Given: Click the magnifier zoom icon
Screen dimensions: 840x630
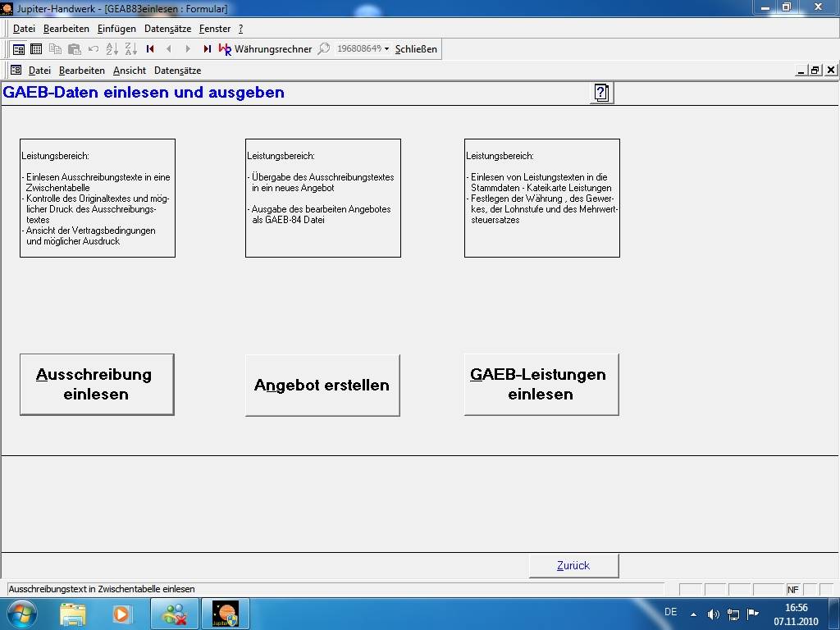Looking at the screenshot, I should 324,49.
